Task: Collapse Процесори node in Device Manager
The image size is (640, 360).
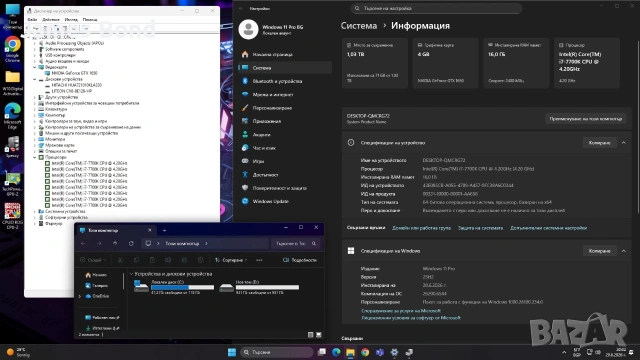Action: click(x=35, y=157)
